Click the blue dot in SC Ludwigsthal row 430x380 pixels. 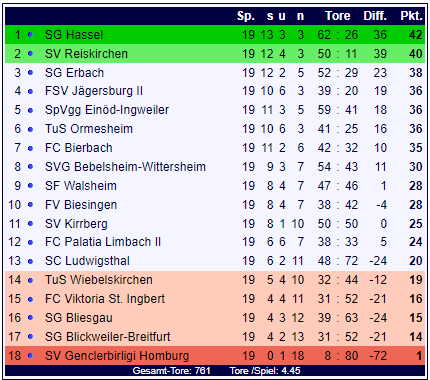point(30,261)
